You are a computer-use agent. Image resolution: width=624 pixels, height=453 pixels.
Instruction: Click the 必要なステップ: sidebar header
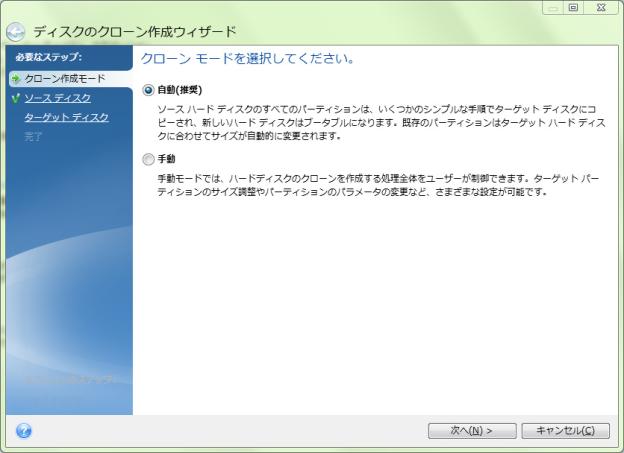point(49,57)
